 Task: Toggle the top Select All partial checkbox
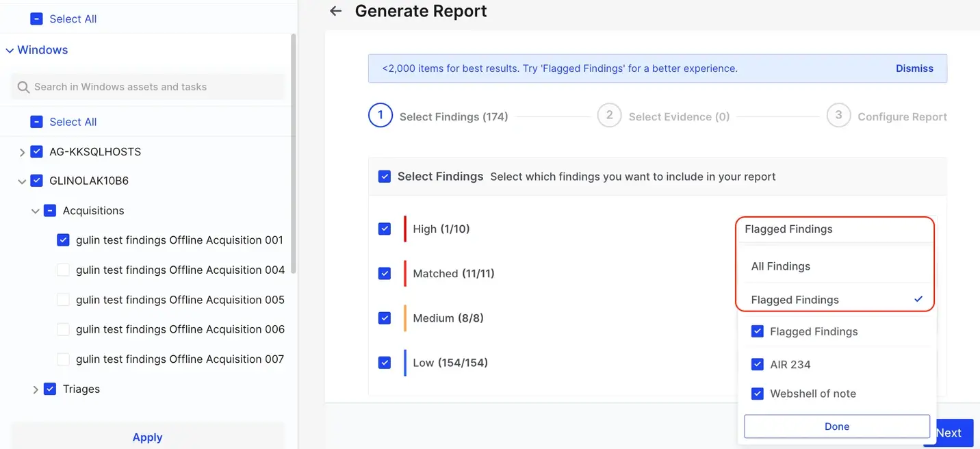(37, 19)
